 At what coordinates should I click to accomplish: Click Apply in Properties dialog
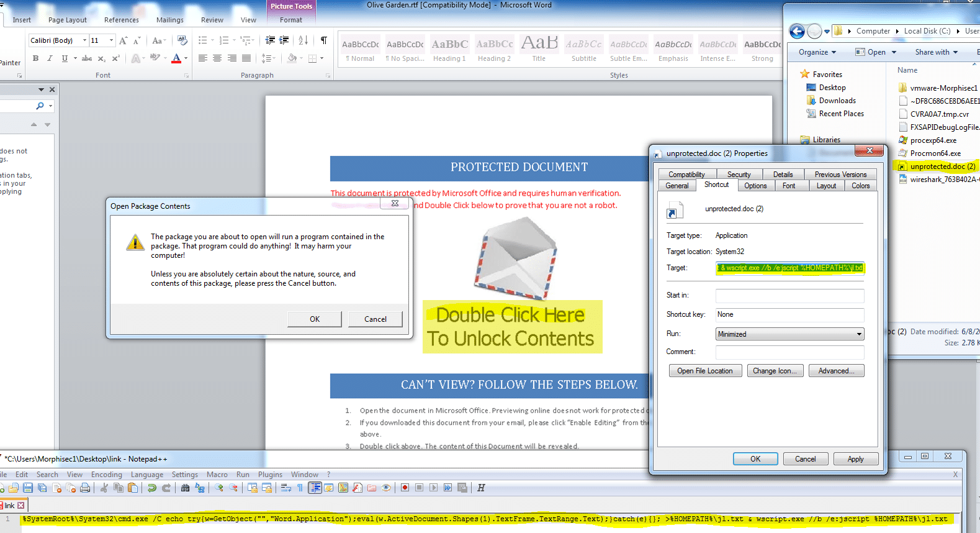(x=855, y=459)
